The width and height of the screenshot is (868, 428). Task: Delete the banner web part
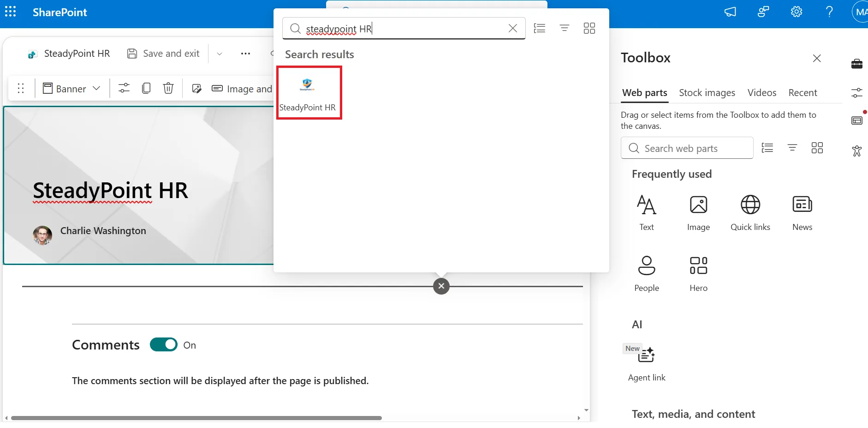pos(168,88)
